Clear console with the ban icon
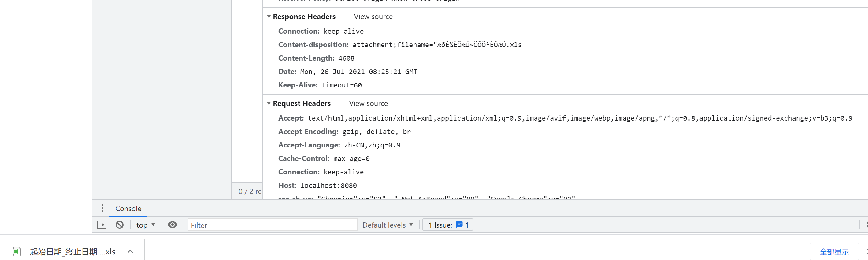Image resolution: width=868 pixels, height=260 pixels. coord(120,225)
